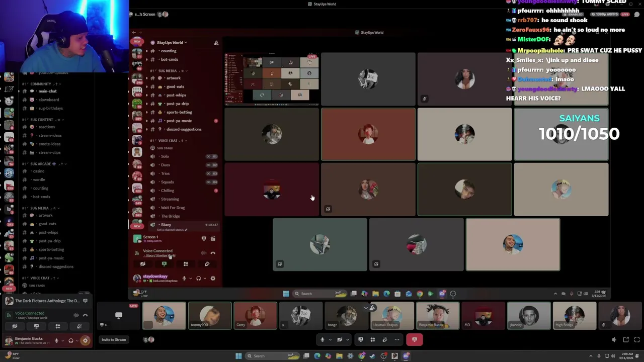
Task: Disconnect streamed Discord voice connection icon
Action: click(x=213, y=253)
